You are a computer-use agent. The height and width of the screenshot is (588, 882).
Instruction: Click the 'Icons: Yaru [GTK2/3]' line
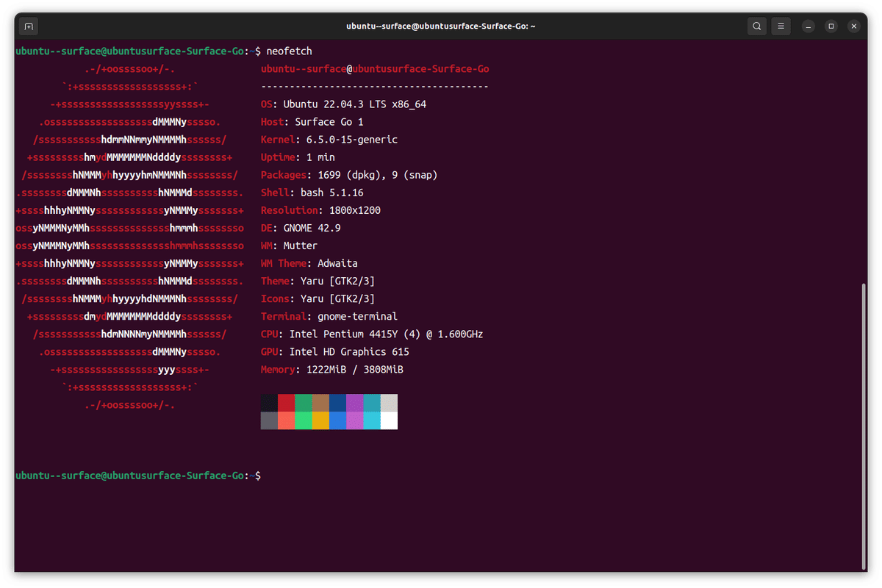[318, 298]
